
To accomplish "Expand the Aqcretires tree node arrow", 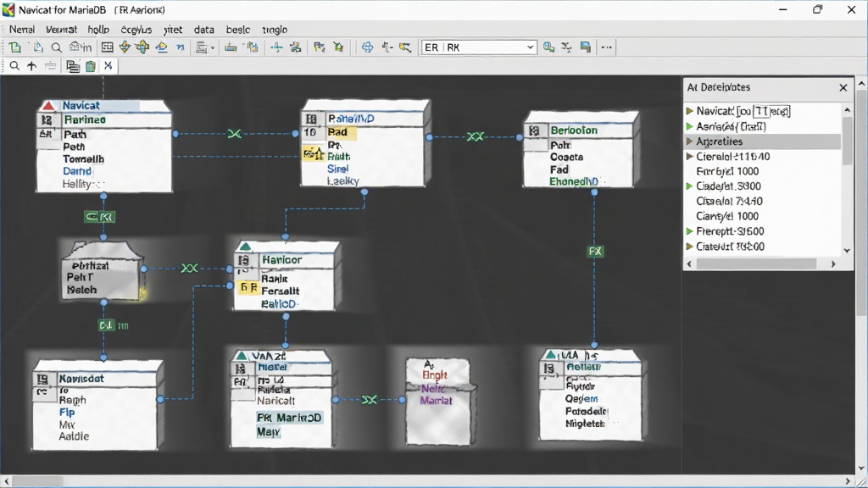I will pos(690,141).
